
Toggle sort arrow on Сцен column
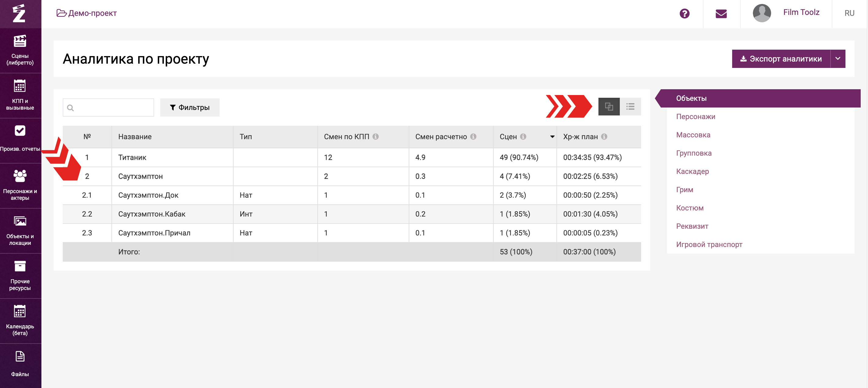coord(552,137)
